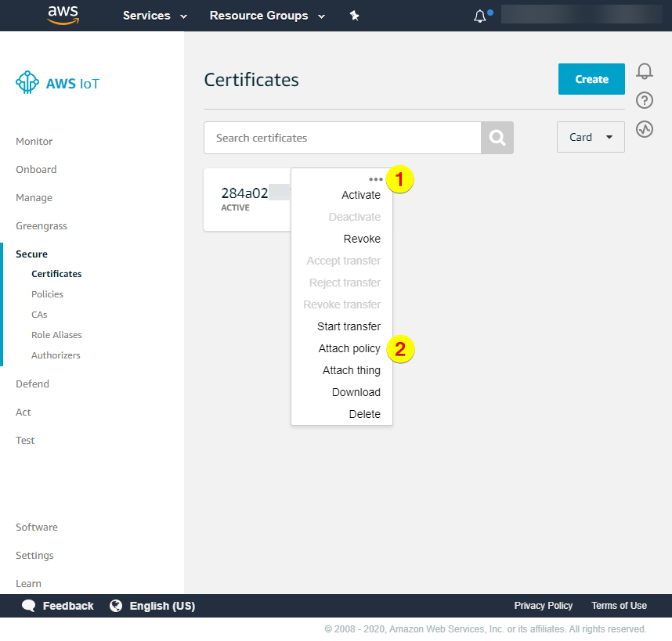
Task: Open the help question mark icon
Action: tap(645, 100)
